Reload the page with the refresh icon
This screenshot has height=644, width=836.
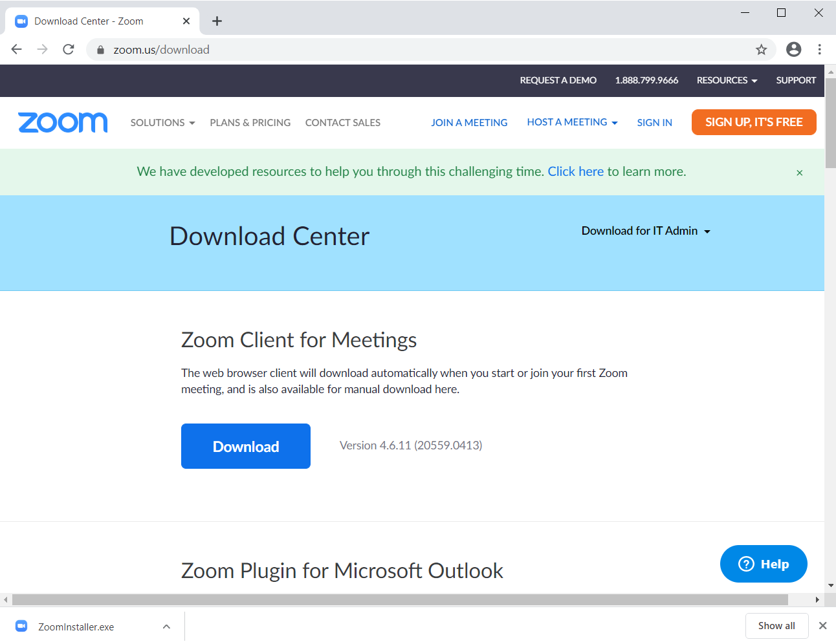click(x=68, y=49)
